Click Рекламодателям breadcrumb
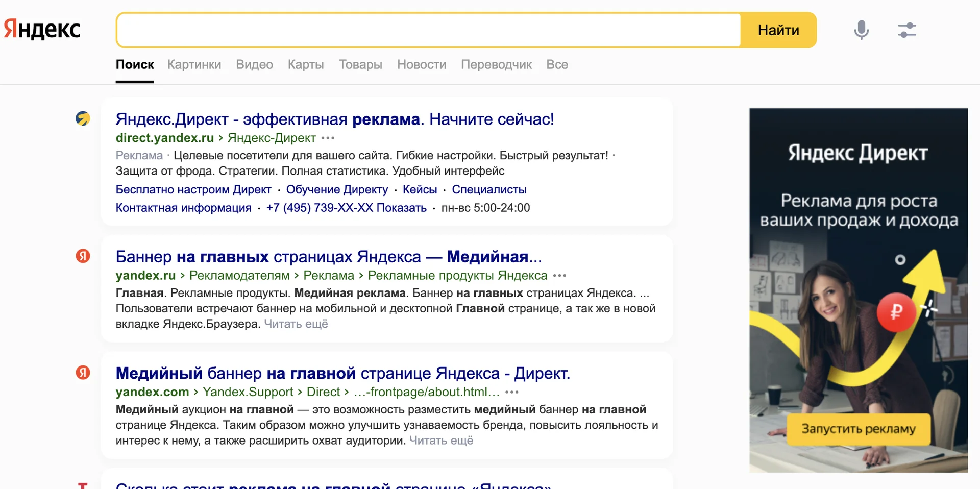This screenshot has height=489, width=980. click(x=239, y=275)
